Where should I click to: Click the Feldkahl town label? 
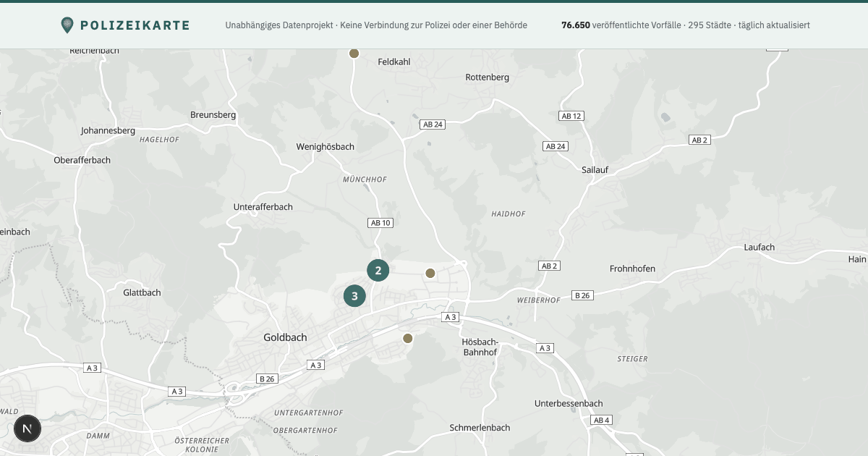[394, 62]
